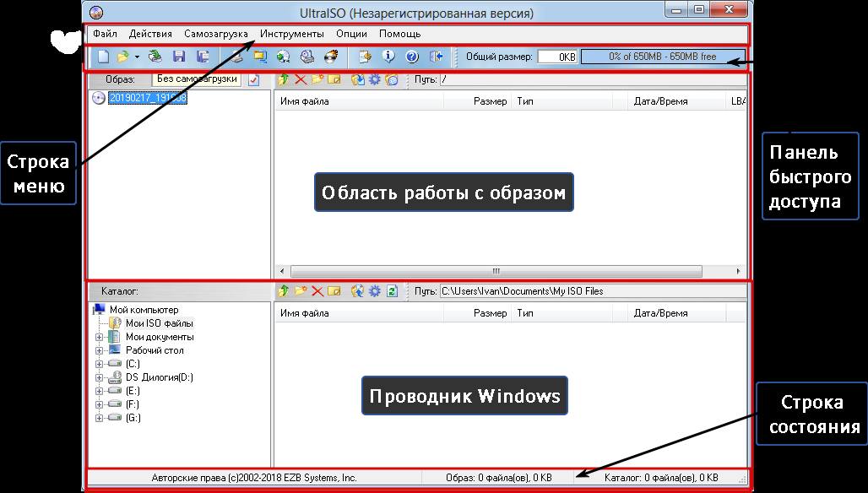
Task: Click the gear icon in the image pane toolbar
Action: (375, 79)
